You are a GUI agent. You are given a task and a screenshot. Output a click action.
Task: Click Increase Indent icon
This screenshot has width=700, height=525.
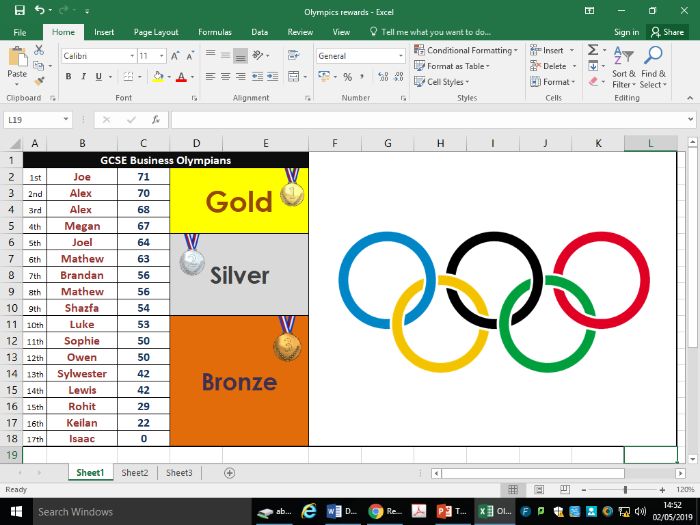(x=272, y=77)
